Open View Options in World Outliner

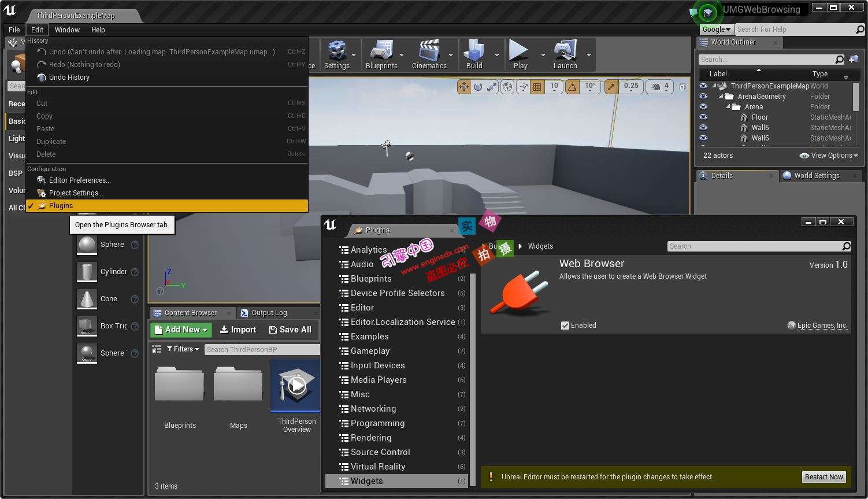[829, 156]
